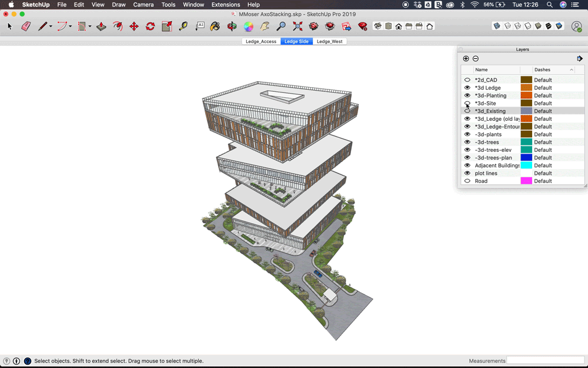This screenshot has width=588, height=368.
Task: Expand the Arc tool dropdown
Action: [70, 26]
